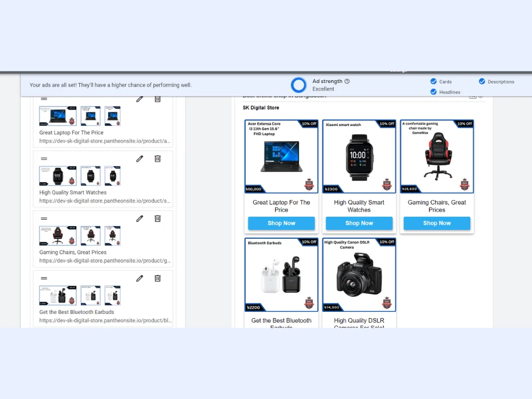532x399 pixels.
Task: Click the Acer Extensa laptop preview image
Action: tap(281, 156)
